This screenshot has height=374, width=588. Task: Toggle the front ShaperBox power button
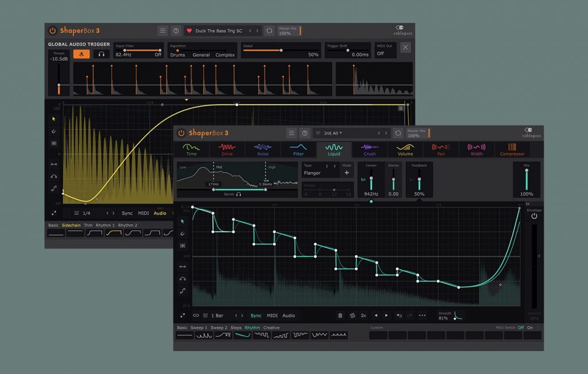pos(181,133)
